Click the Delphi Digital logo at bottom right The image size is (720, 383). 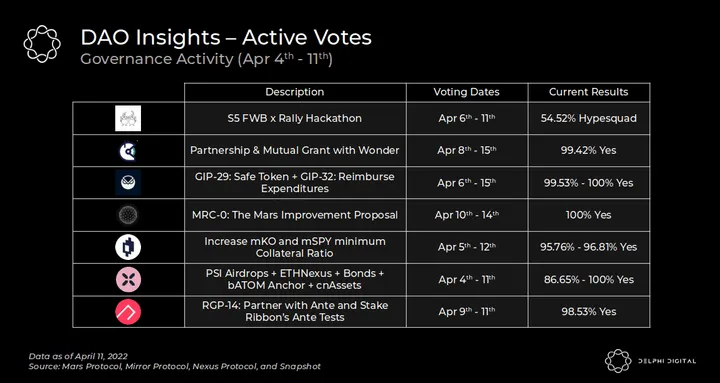click(x=651, y=360)
